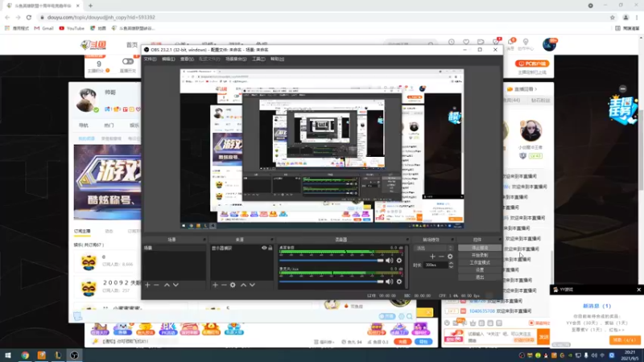The height and width of the screenshot is (362, 644).
Task: Open YouTube bookmark in bookmarks bar
Action: pos(72,28)
